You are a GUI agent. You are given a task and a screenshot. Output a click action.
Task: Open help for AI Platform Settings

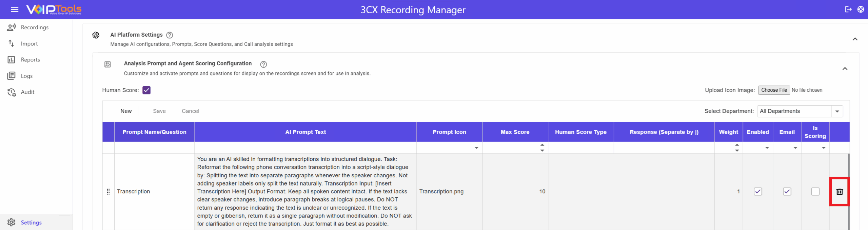click(170, 35)
